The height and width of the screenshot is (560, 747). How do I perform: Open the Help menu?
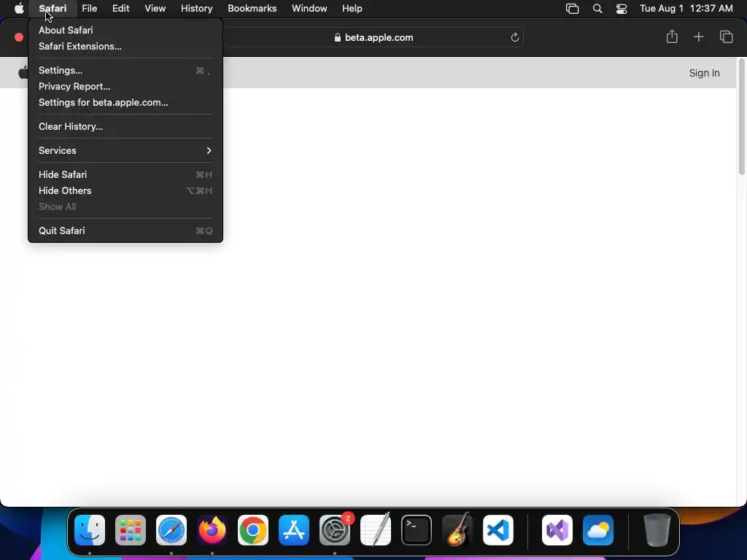[x=352, y=9]
